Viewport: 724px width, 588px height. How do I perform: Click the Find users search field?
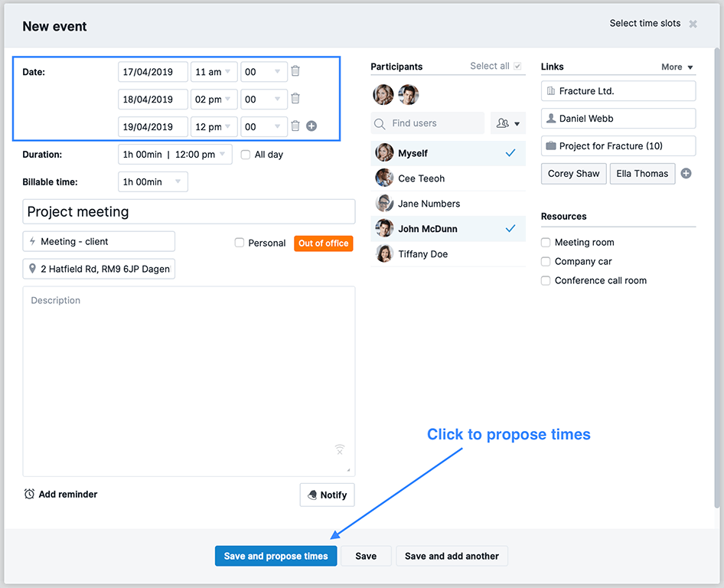[428, 123]
